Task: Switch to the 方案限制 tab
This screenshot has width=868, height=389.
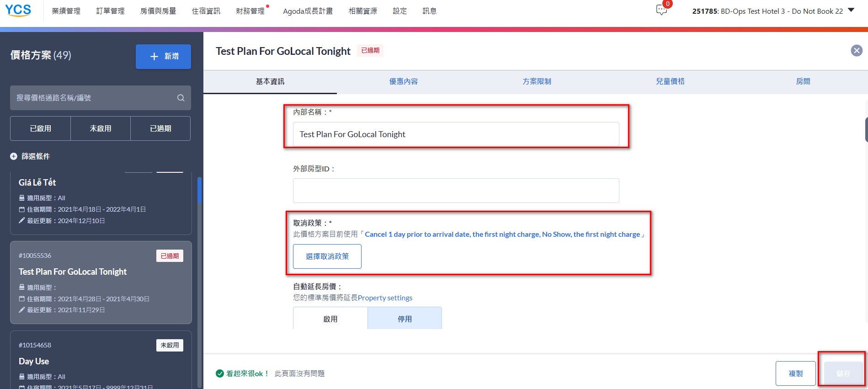Action: pos(537,81)
